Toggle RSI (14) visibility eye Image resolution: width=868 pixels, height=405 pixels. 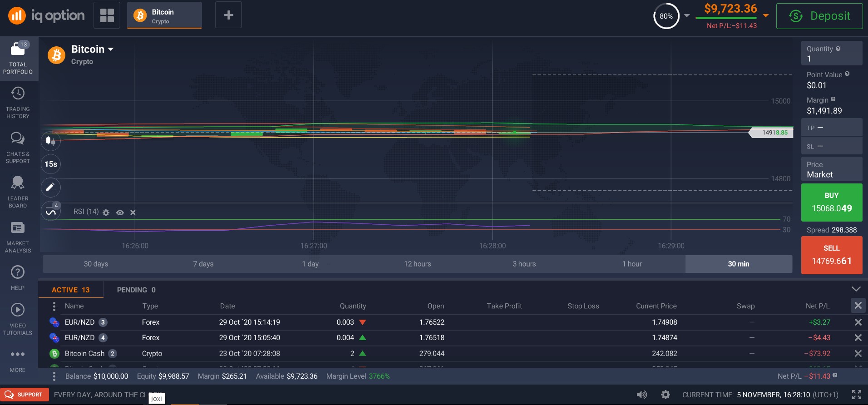(120, 212)
